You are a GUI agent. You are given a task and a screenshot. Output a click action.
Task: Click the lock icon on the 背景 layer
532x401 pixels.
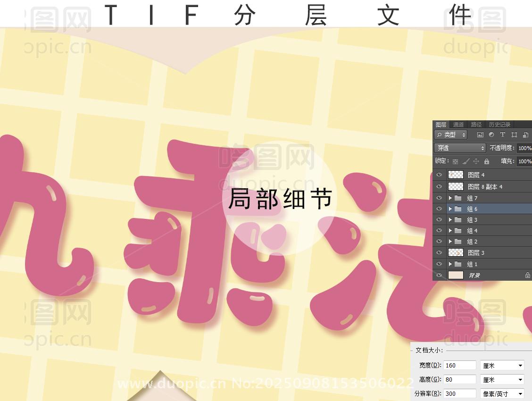(x=528, y=275)
